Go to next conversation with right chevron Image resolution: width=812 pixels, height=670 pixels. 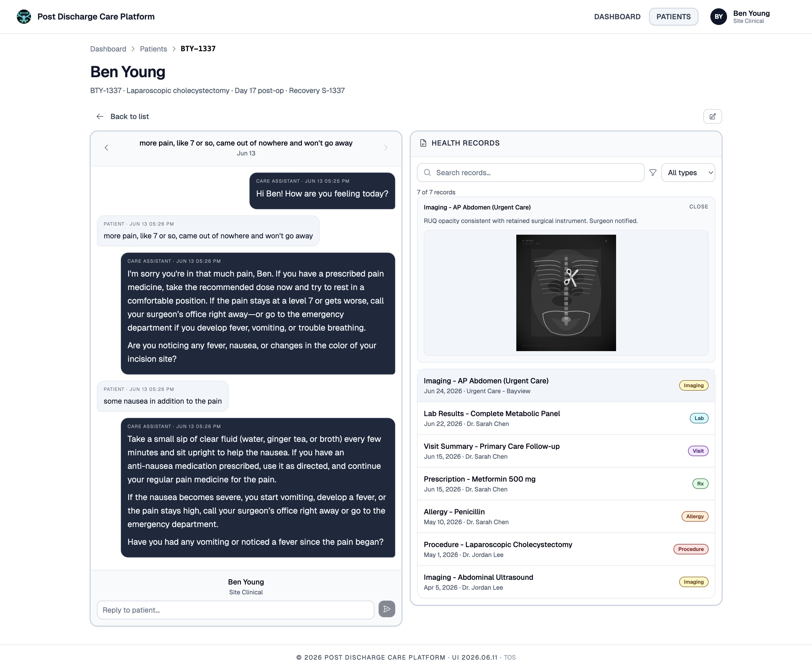point(386,148)
